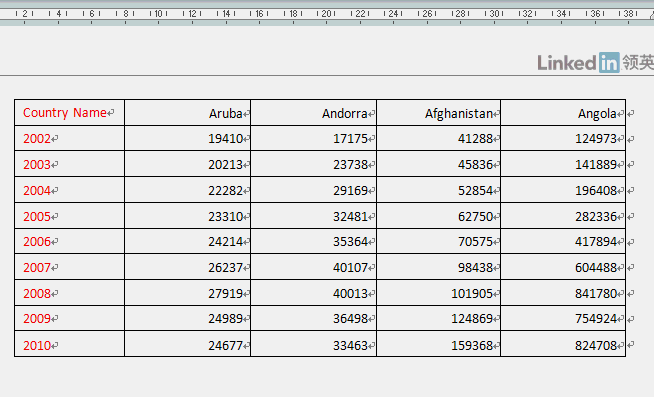
Task: Click cell value 20213
Action: 225,164
